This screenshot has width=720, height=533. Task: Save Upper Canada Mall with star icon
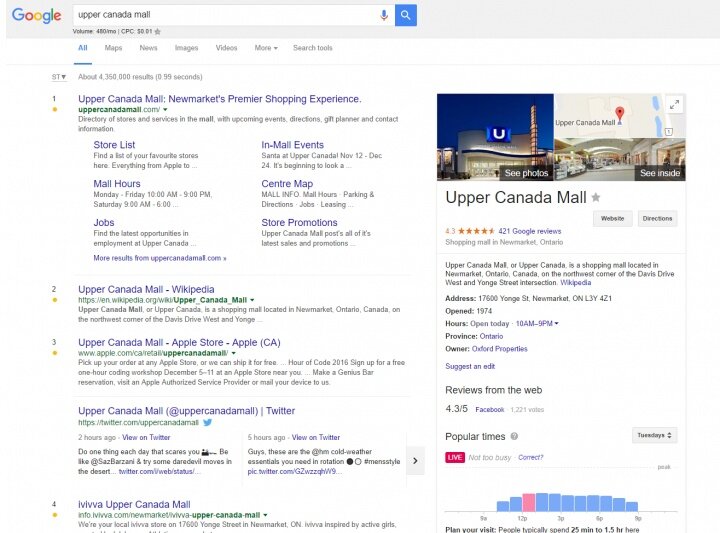(x=596, y=197)
